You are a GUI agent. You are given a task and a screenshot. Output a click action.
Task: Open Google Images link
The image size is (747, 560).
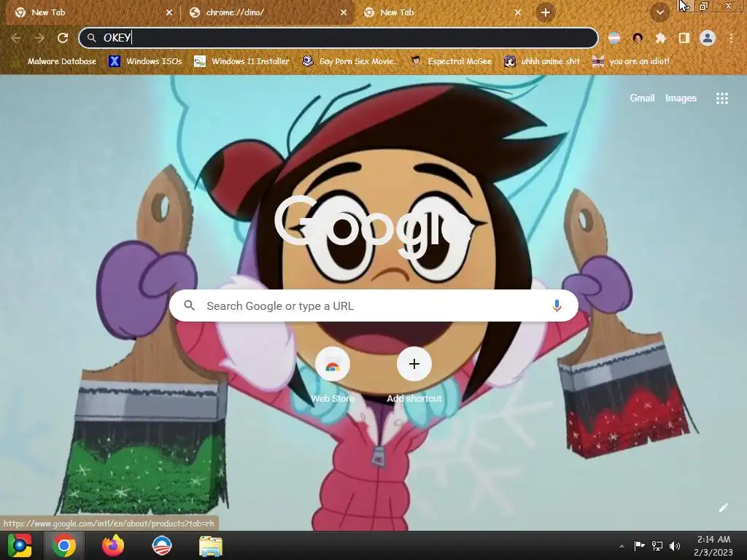point(681,98)
